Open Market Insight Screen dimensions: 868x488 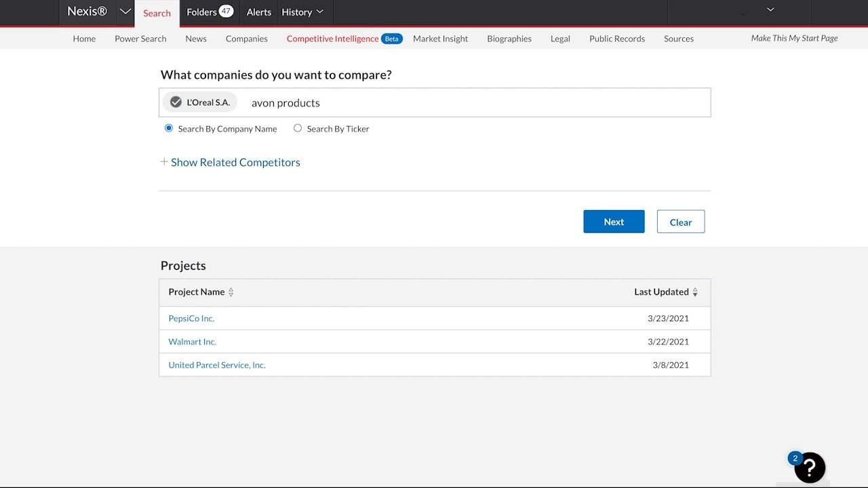440,39
